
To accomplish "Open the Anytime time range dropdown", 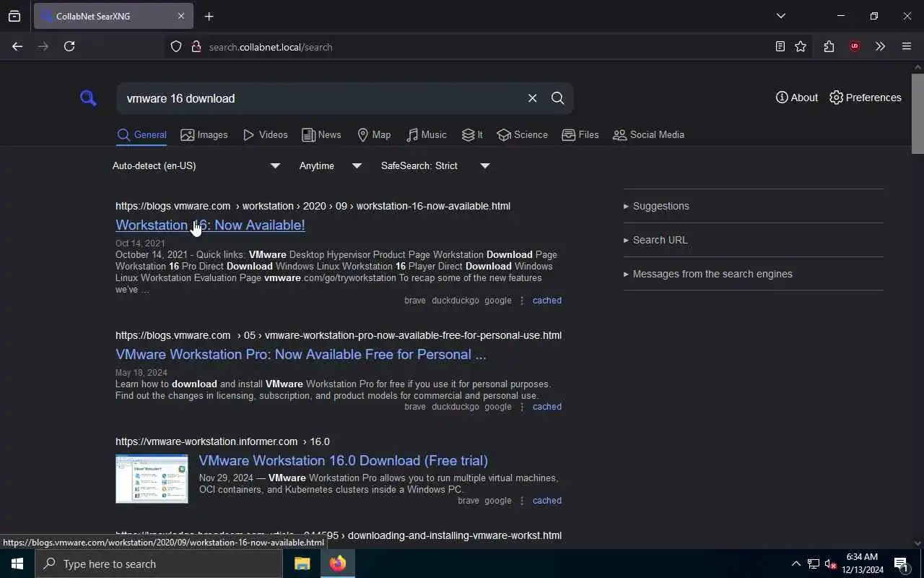I will coord(330,165).
